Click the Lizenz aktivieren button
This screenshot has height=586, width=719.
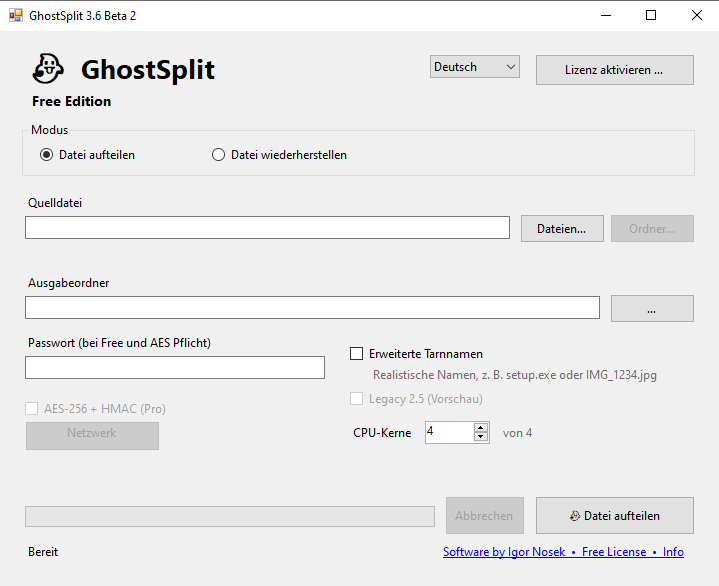pyautogui.click(x=614, y=70)
